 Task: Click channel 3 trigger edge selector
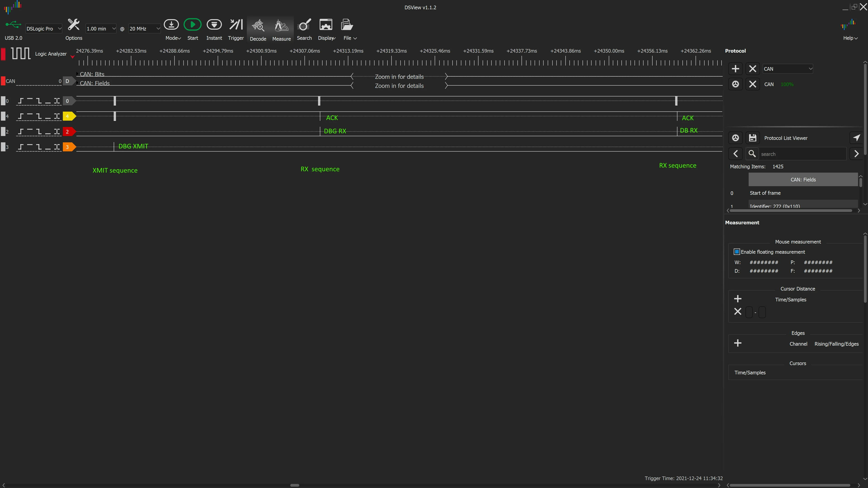[x=39, y=147]
